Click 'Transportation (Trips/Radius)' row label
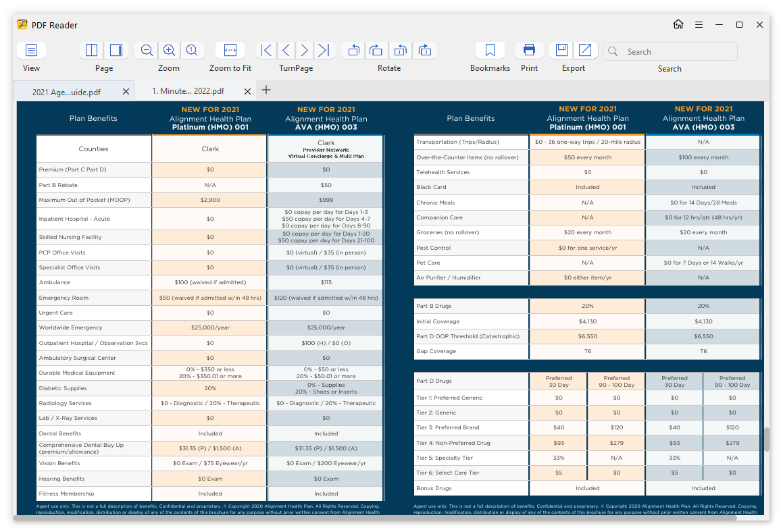The height and width of the screenshot is (532, 781). click(x=457, y=142)
